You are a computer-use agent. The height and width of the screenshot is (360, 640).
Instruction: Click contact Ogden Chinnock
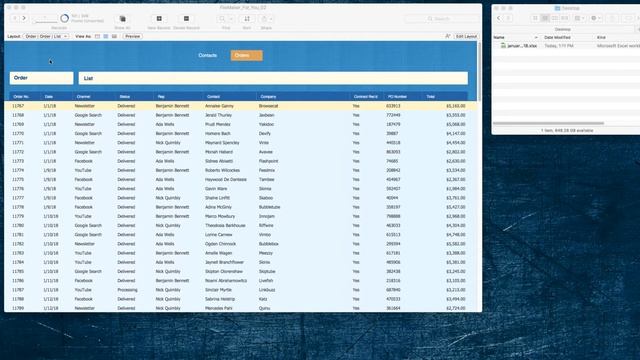(220, 244)
